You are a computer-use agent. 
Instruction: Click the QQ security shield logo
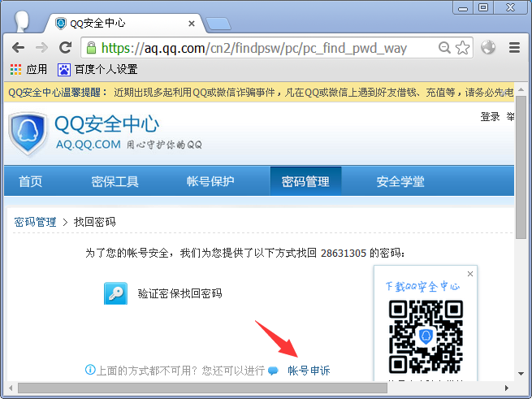point(28,133)
